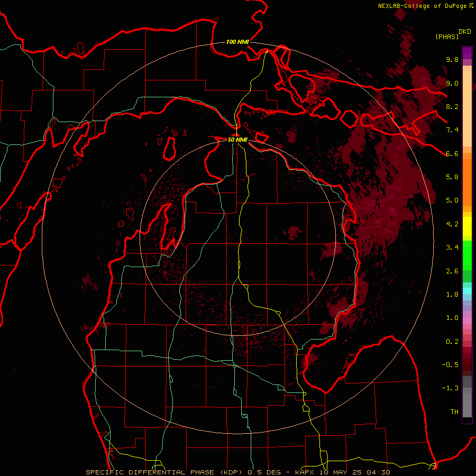Screen dimensions: 476x476
Task: Select the -0.5 scale value
Action: 450,365
